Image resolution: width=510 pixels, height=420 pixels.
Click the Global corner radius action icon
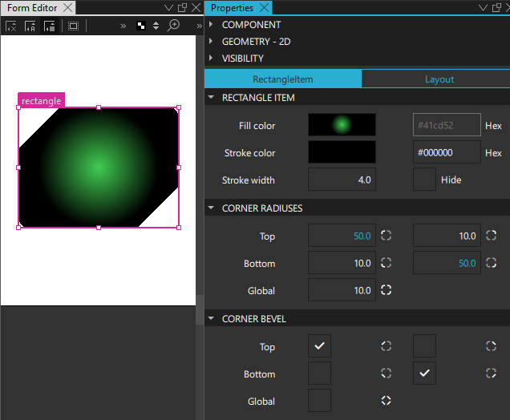[387, 290]
